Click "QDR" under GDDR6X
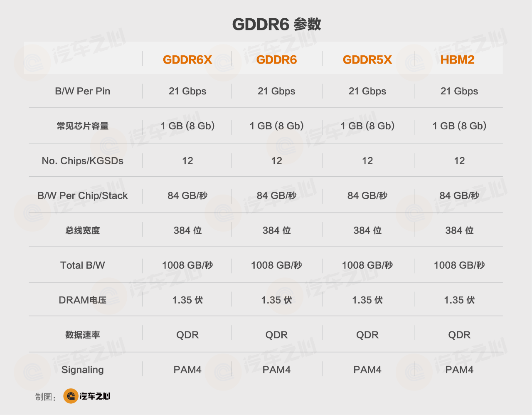Image resolution: width=532 pixels, height=415 pixels. click(187, 335)
